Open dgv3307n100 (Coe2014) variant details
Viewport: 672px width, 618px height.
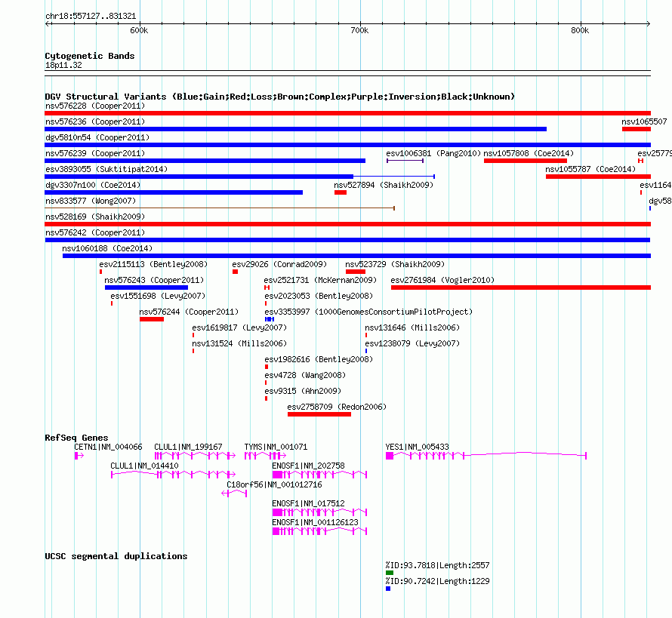(x=93, y=185)
